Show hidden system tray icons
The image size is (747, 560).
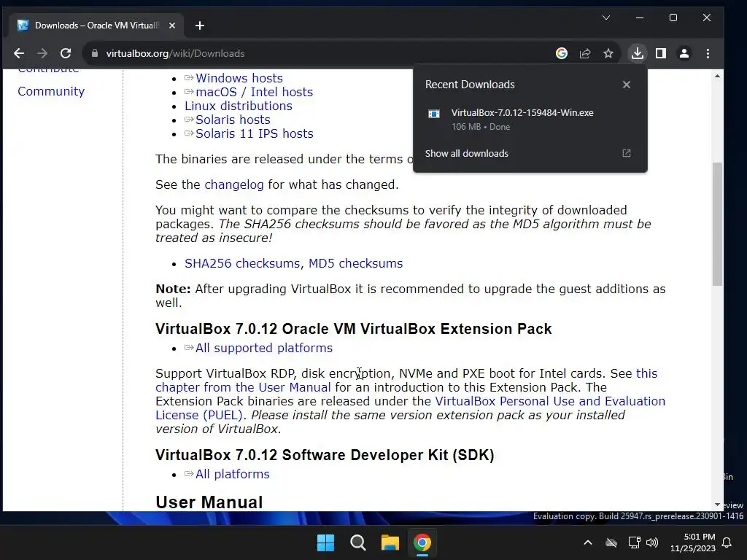588,542
